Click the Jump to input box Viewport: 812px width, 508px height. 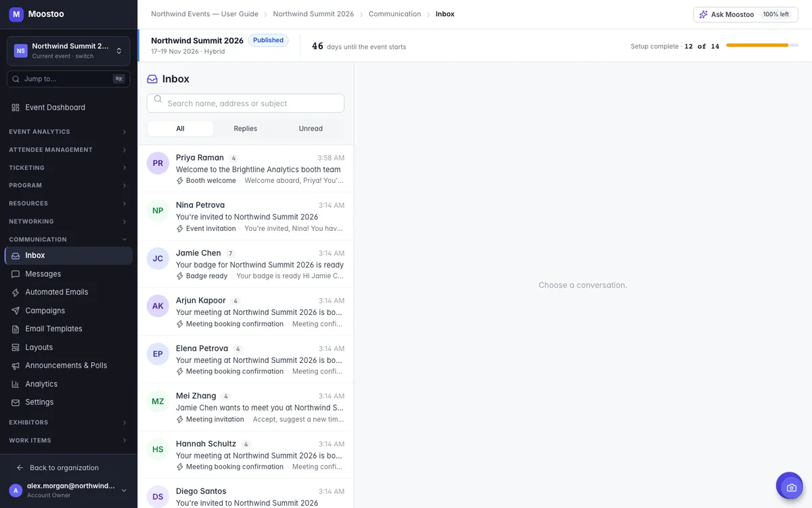(x=68, y=79)
